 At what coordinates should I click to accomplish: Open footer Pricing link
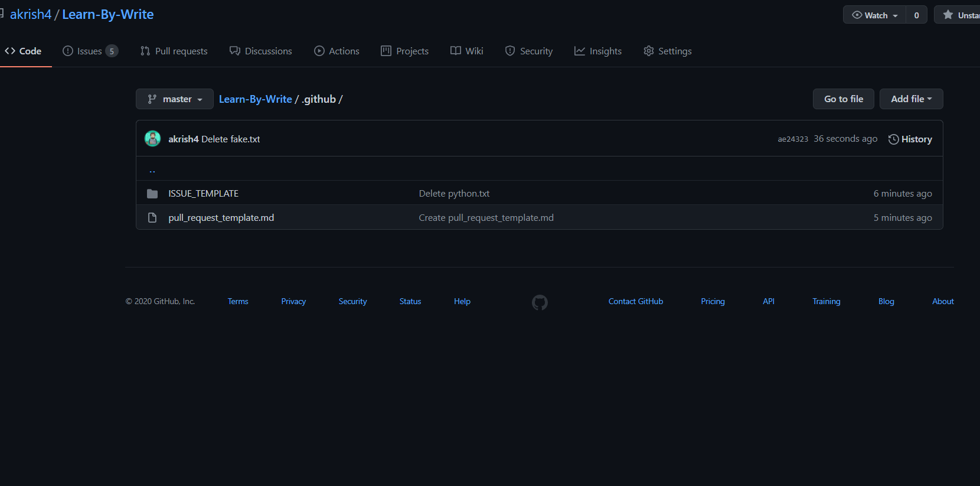point(713,301)
